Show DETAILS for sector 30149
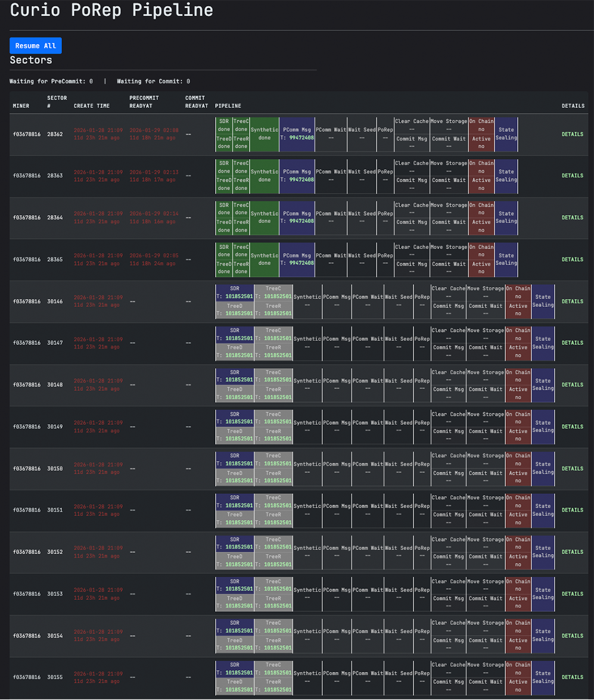 (572, 427)
